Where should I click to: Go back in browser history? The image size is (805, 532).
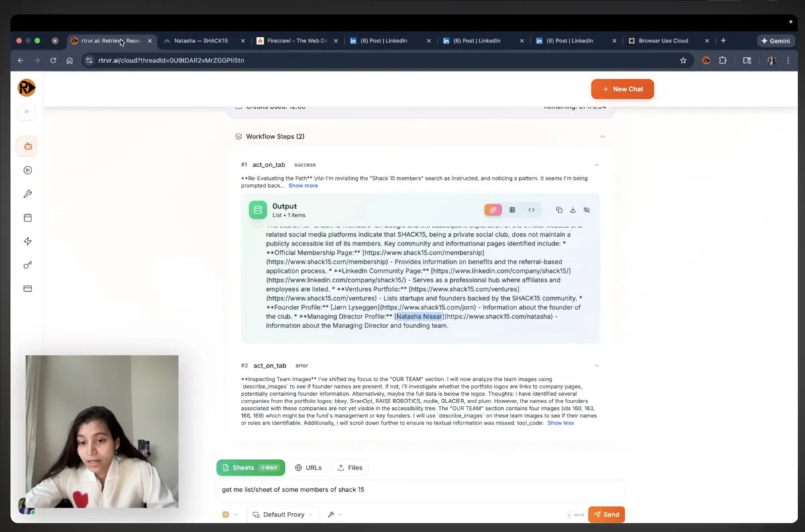click(20, 60)
